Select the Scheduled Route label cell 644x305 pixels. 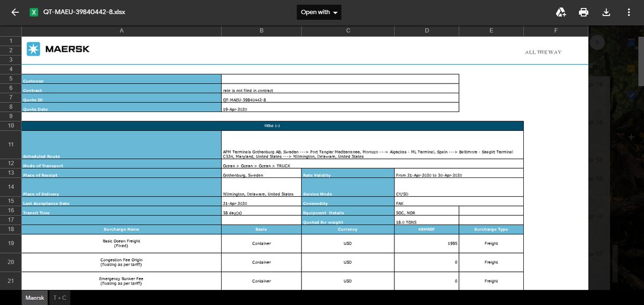coord(121,145)
